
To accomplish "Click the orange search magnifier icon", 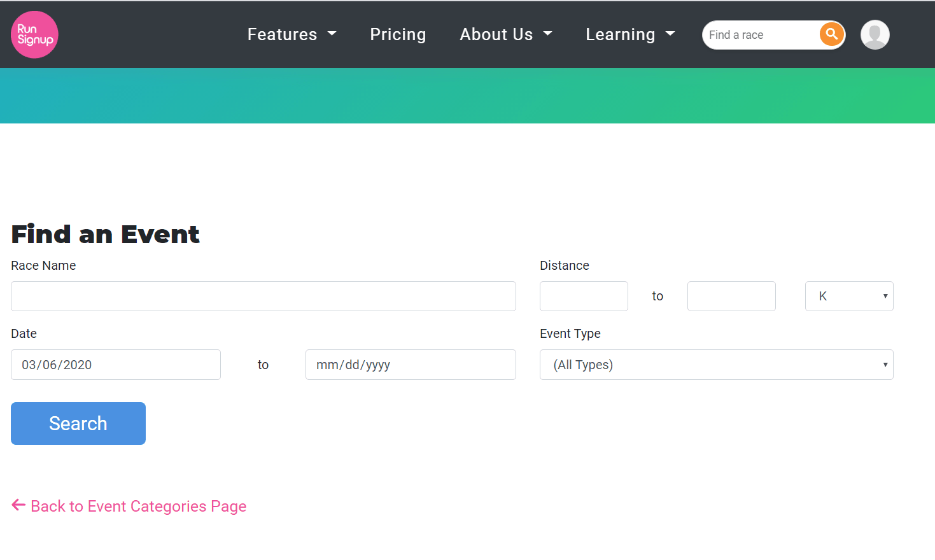I will click(831, 34).
